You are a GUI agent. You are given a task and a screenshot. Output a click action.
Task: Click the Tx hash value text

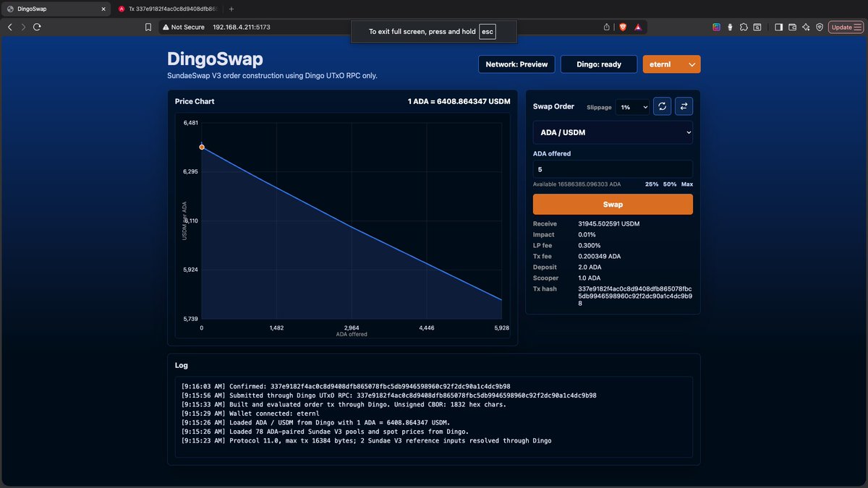point(635,296)
